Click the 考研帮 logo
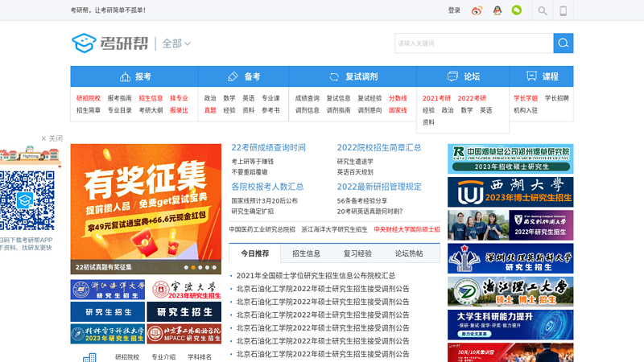 109,43
